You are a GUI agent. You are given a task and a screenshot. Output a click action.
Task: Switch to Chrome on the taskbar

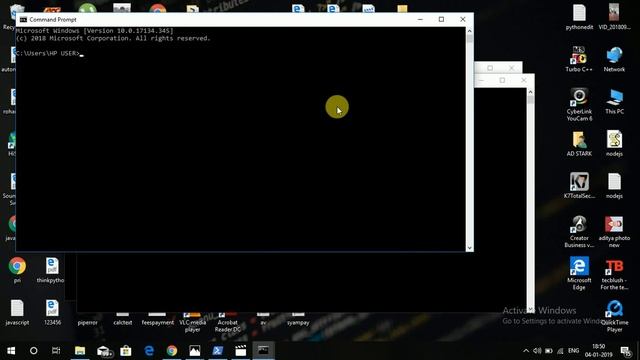(172, 351)
